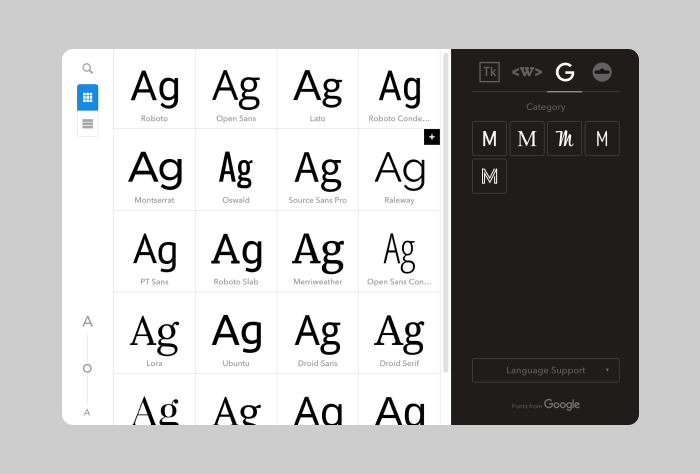Screen dimensions: 700x474
Task: Click the large A size icon
Action: (x=88, y=321)
